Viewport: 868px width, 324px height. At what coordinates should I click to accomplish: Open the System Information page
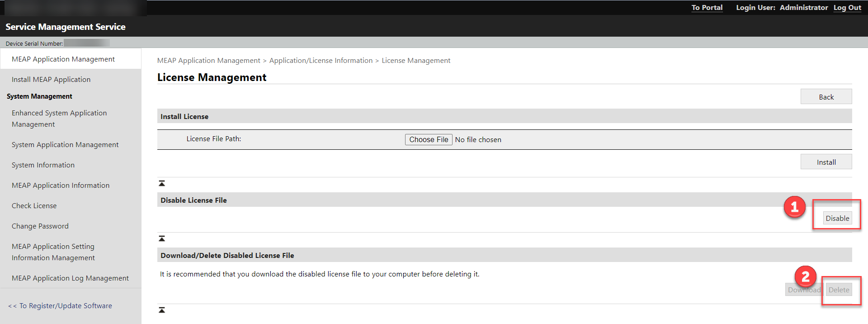pyautogui.click(x=43, y=165)
